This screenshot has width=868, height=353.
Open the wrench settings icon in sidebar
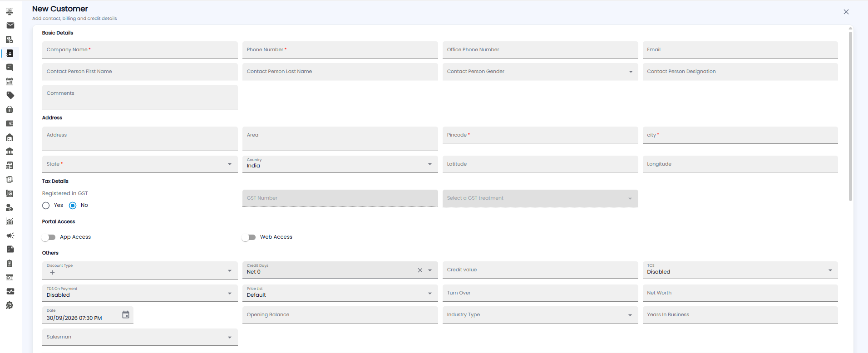coord(10,305)
